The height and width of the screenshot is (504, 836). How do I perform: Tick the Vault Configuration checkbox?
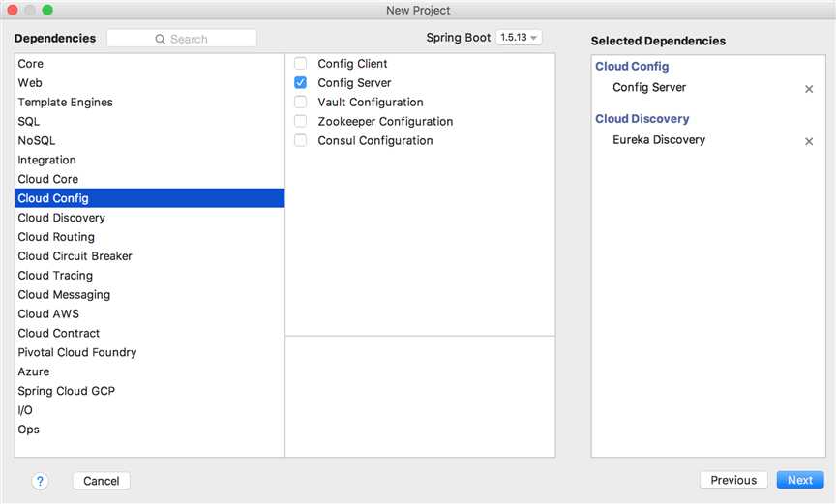(301, 103)
